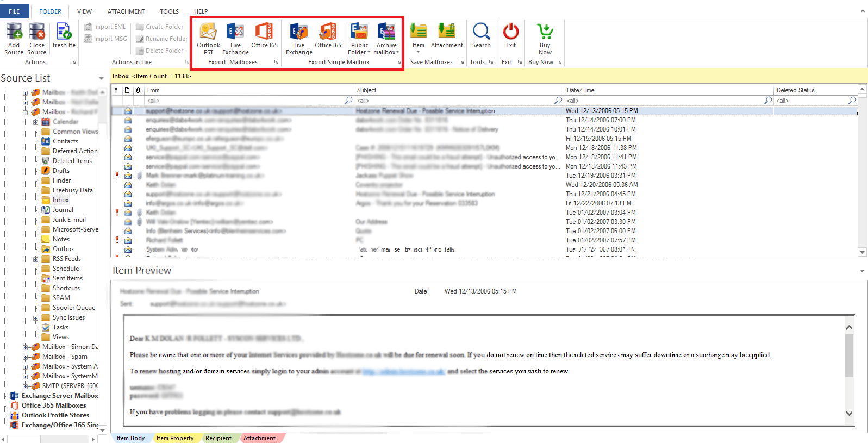This screenshot has width=868, height=443.
Task: Open the Export Mailboxes group launcher
Action: pyautogui.click(x=276, y=62)
